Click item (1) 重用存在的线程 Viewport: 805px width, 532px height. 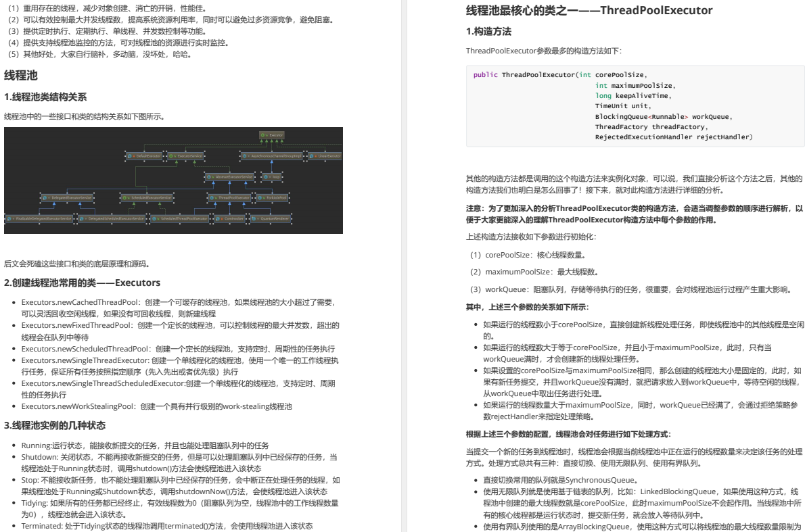(x=107, y=8)
